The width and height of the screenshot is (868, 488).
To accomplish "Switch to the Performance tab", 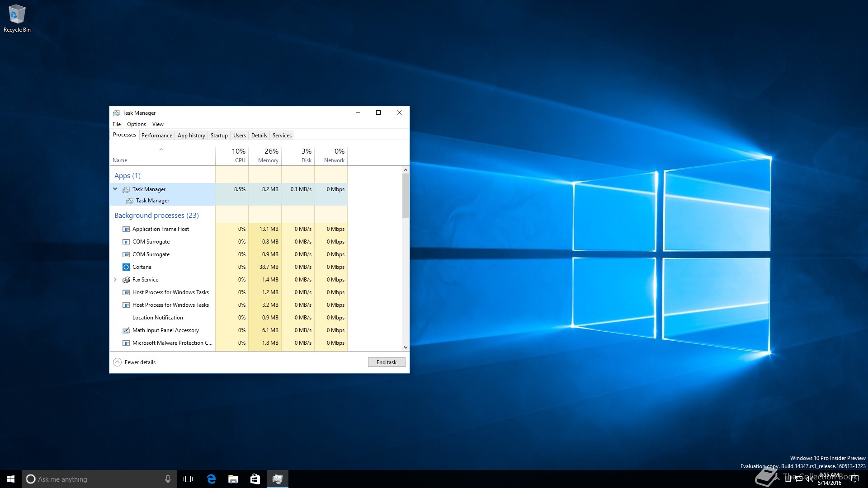I will [156, 136].
